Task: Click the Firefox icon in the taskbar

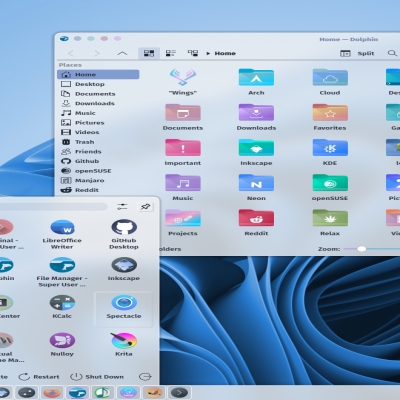Action: 52,392
